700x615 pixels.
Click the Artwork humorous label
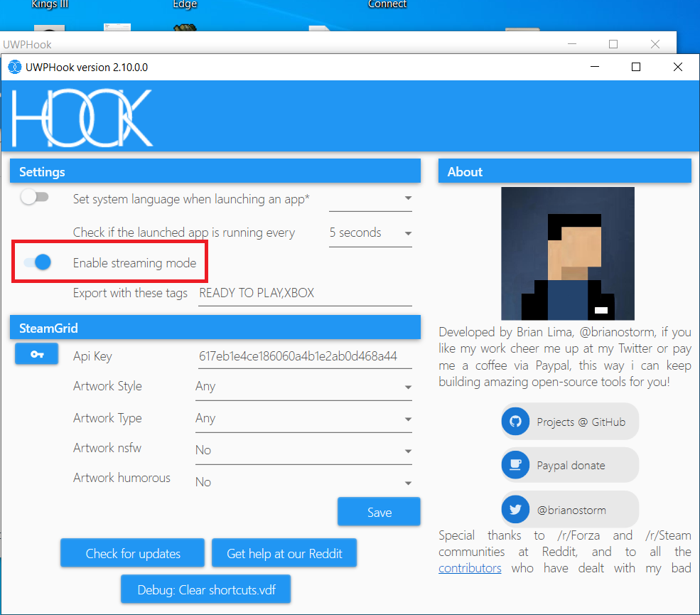122,478
